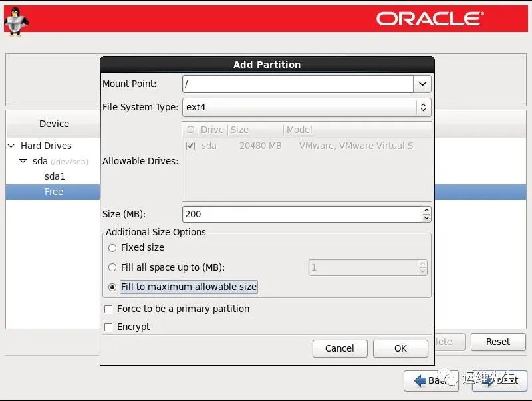Click the Device column header

[x=53, y=124]
